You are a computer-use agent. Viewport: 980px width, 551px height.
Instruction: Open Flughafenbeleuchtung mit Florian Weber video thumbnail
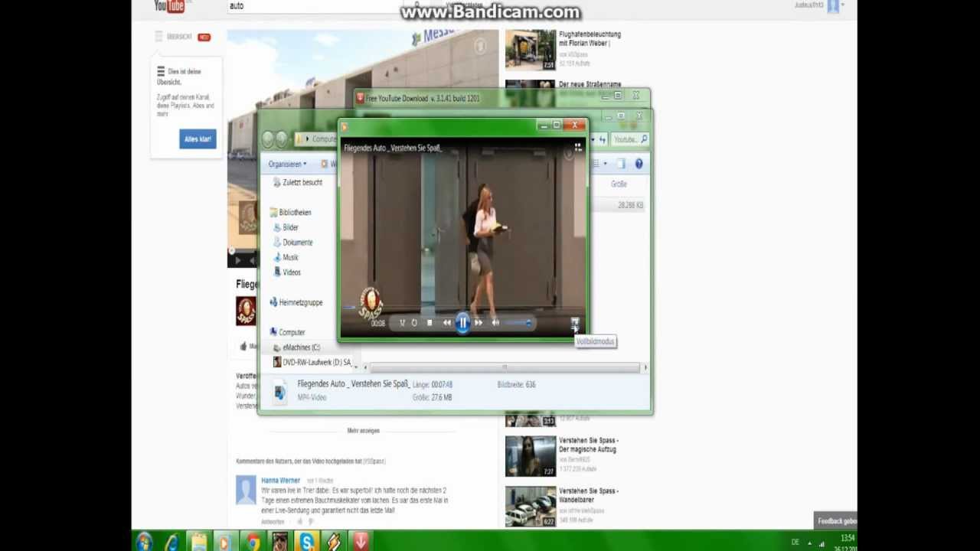coord(531,50)
